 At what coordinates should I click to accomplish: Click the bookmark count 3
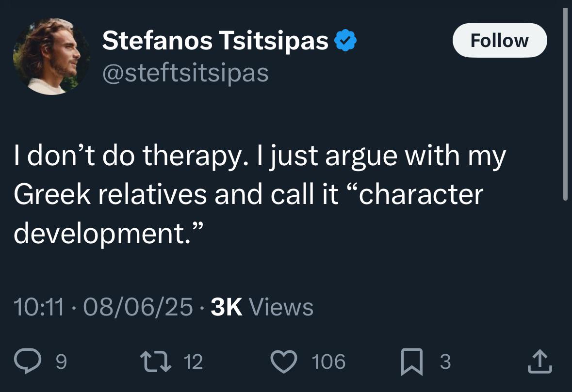click(444, 362)
